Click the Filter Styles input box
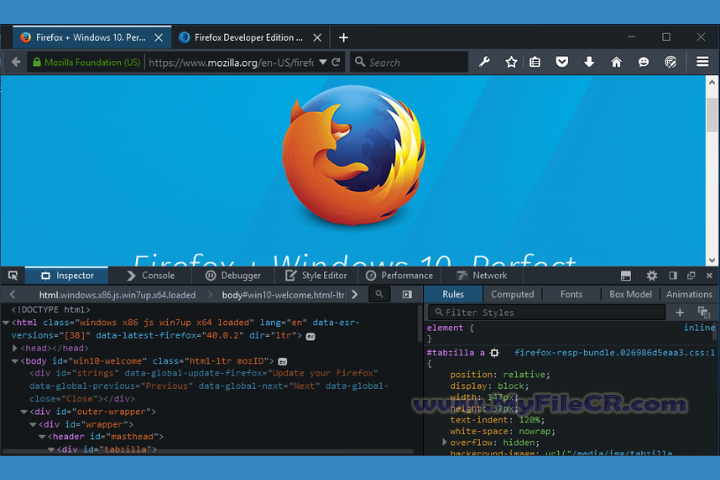 (x=546, y=313)
